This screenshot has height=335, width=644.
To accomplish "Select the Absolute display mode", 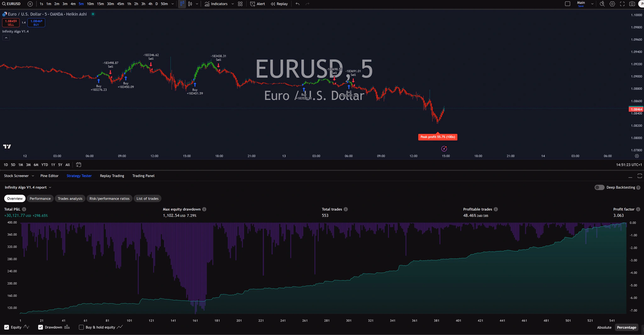I will [x=604, y=327].
